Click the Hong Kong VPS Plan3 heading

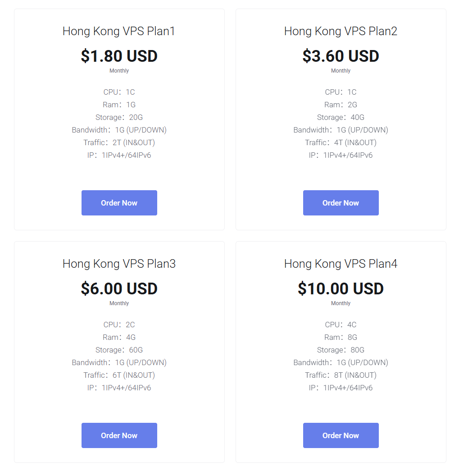(119, 264)
